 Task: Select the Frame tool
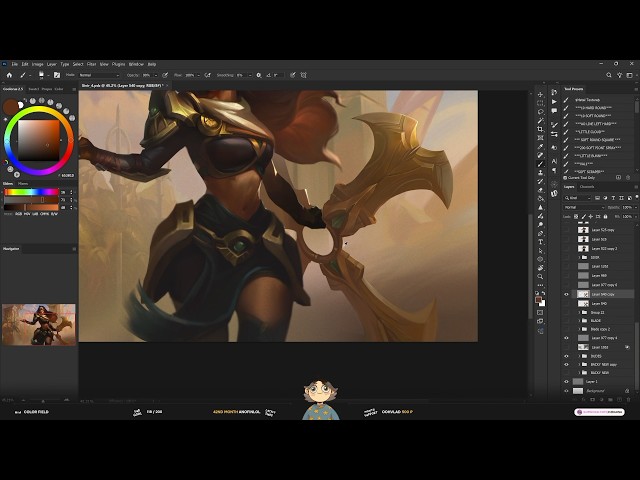[x=540, y=138]
